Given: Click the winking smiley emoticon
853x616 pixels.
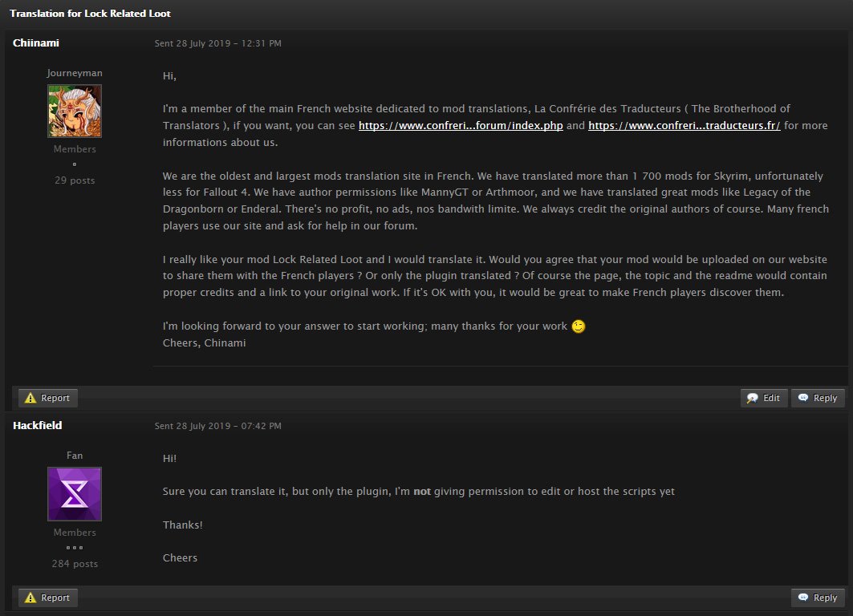Looking at the screenshot, I should coord(579,326).
